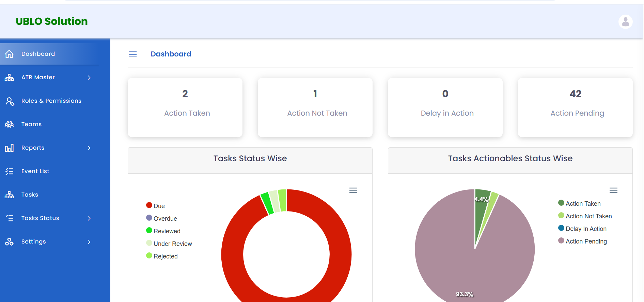Open Tasks Status Wise chart menu icon
Viewport: 644px width, 302px height.
pyautogui.click(x=353, y=190)
